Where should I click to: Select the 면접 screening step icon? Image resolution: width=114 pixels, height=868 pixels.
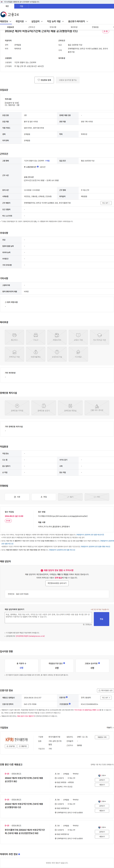[x=44, y=497]
